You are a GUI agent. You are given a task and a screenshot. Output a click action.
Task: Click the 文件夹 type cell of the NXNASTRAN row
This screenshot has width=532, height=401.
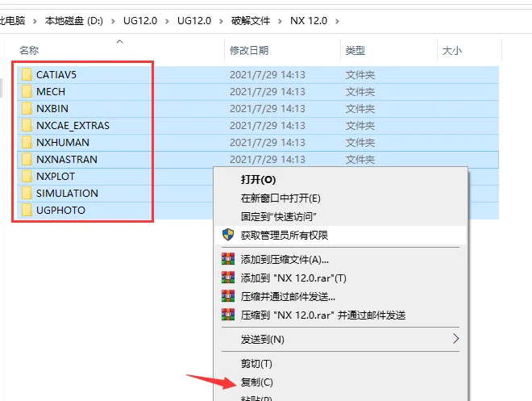(x=360, y=160)
